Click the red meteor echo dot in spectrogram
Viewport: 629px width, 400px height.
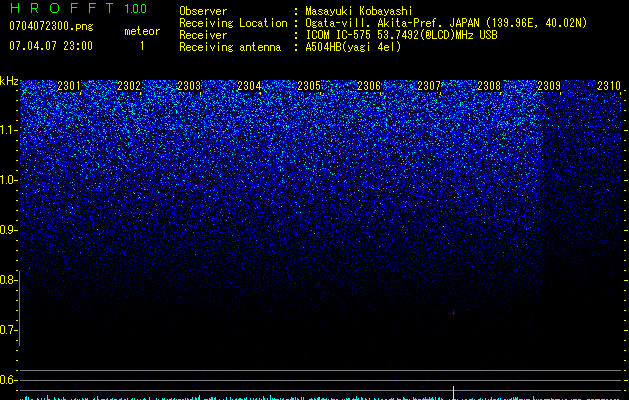453,312
